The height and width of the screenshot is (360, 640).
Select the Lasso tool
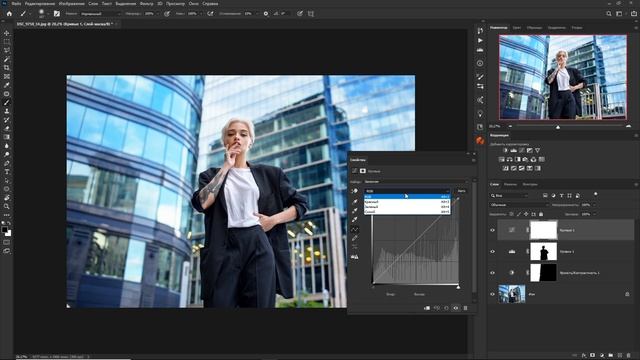(7, 50)
